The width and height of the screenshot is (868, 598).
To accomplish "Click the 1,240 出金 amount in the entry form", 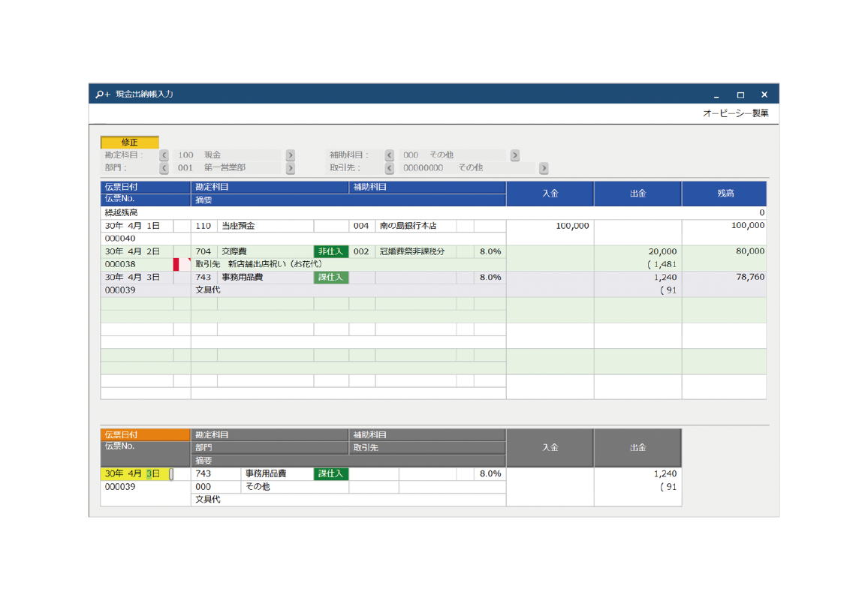I will [637, 473].
